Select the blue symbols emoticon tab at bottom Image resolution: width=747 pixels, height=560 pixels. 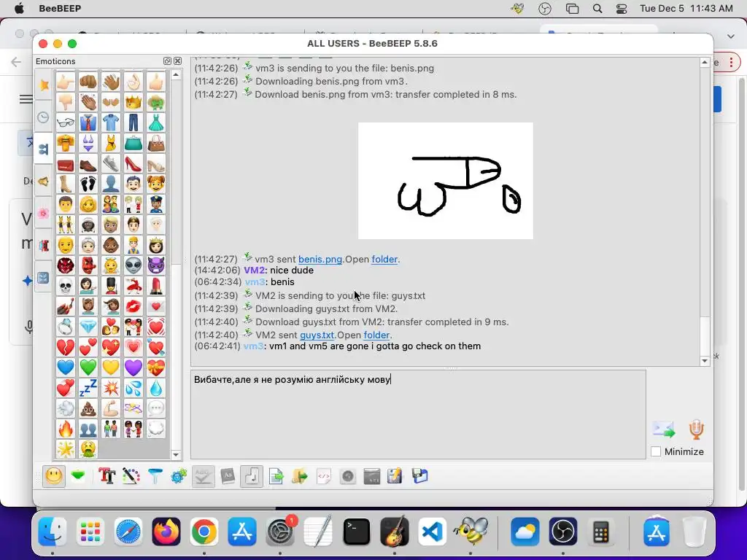click(x=43, y=277)
